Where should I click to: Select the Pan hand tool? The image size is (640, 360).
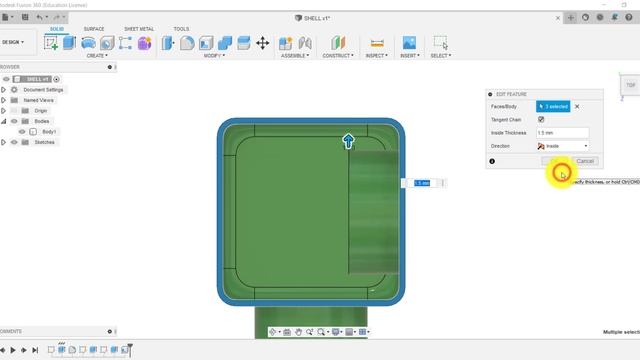click(298, 332)
